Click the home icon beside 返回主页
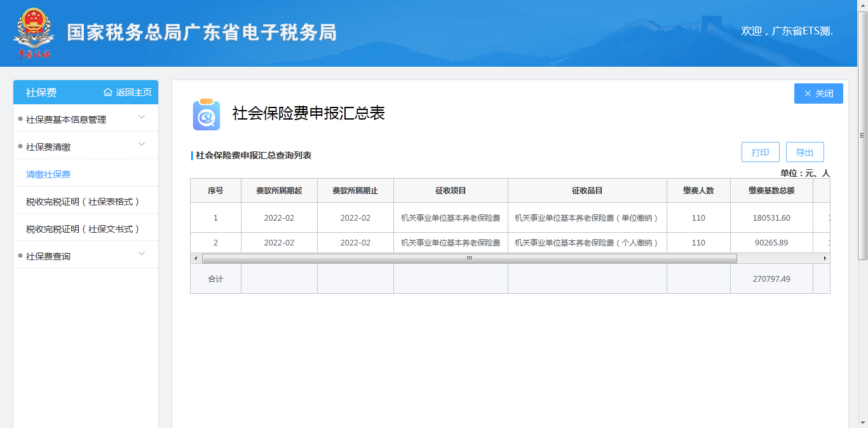 coord(108,93)
